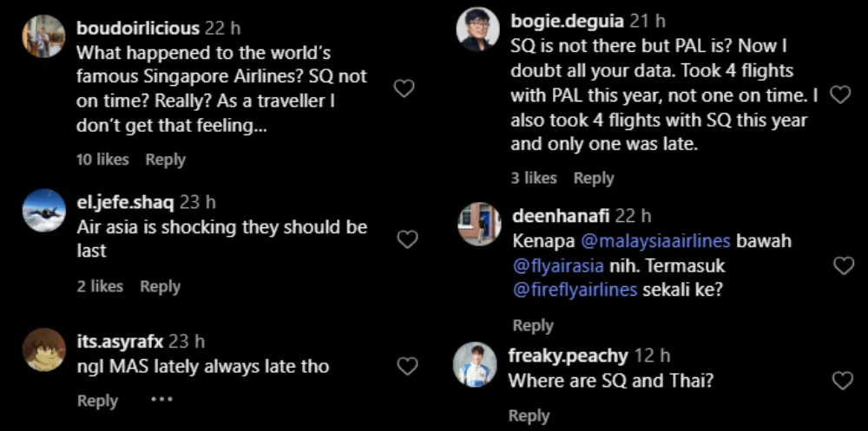Open more options on its.asyrafx's comment
Screen dimensions: 868x431
click(161, 400)
